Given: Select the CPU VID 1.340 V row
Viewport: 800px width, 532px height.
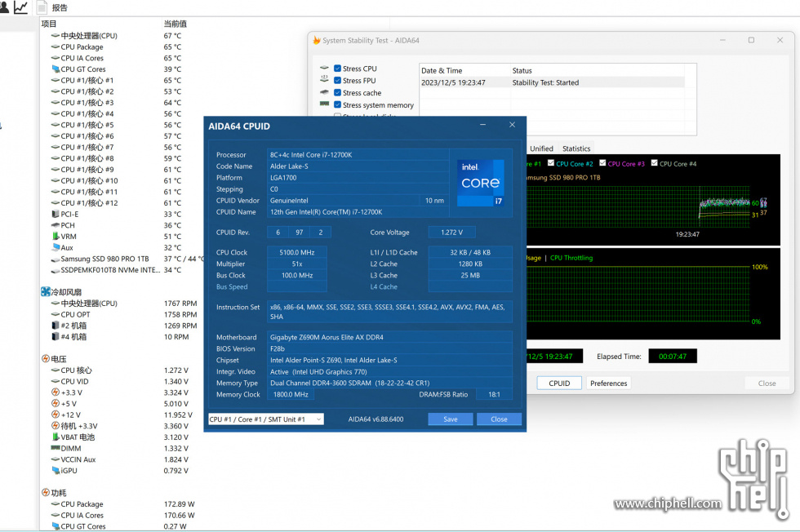Looking at the screenshot, I should point(120,382).
